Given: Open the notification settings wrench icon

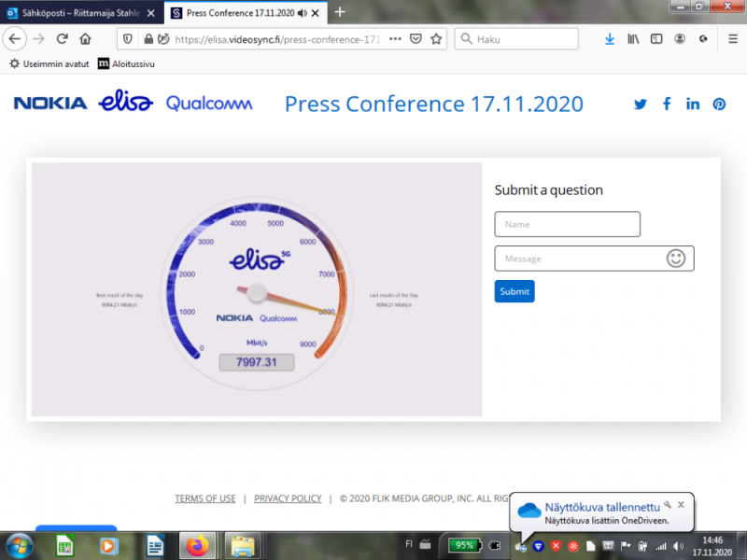Looking at the screenshot, I should [668, 505].
